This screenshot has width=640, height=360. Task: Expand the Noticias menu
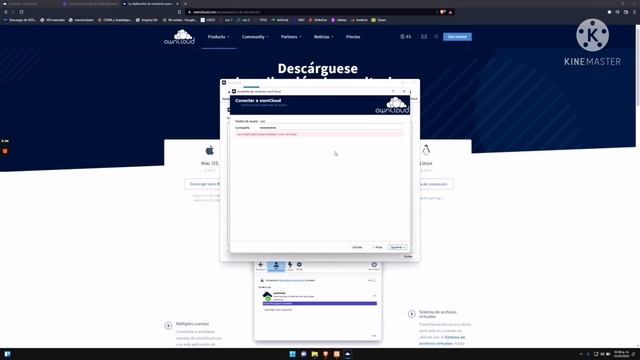[x=323, y=37]
